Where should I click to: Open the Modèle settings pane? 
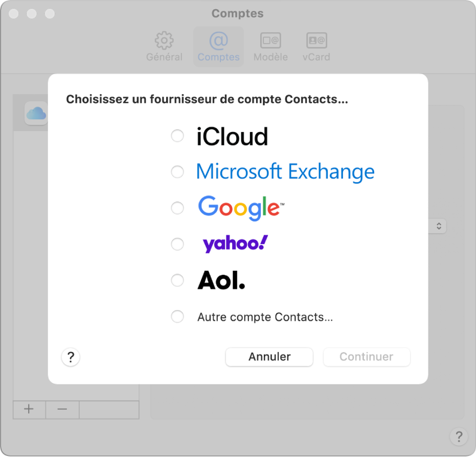(x=270, y=46)
